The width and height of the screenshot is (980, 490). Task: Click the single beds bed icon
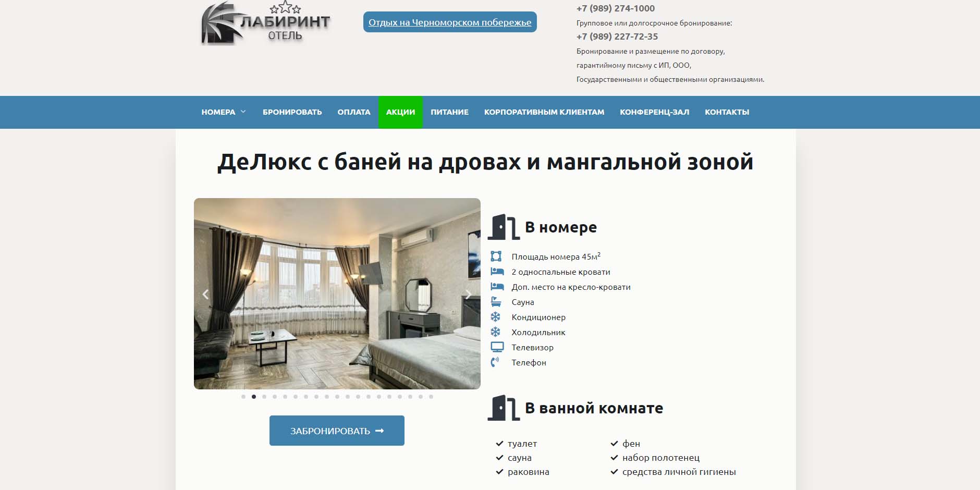coord(497,272)
